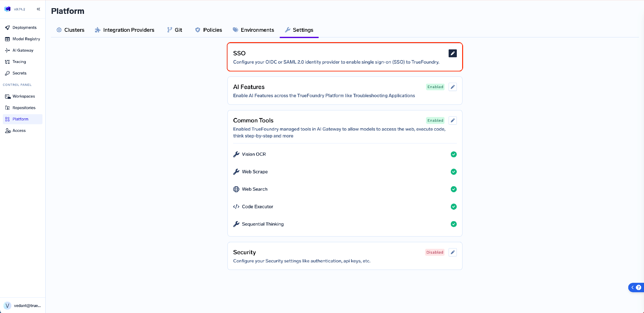Navigate to Workspaces
Viewport: 644px width, 313px height.
click(x=23, y=96)
